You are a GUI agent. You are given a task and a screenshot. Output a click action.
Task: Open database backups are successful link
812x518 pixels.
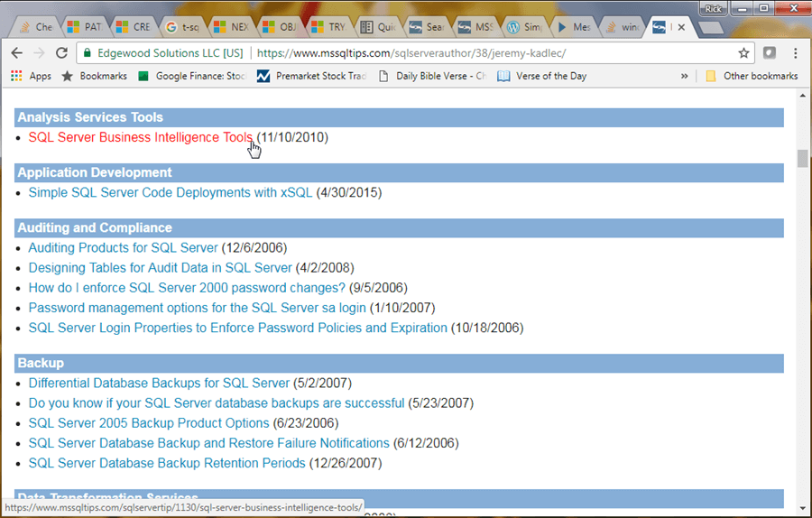pos(217,403)
